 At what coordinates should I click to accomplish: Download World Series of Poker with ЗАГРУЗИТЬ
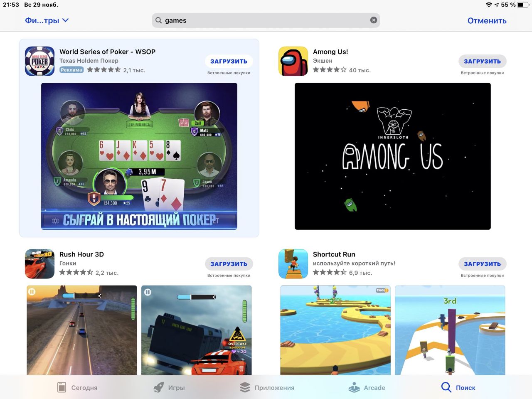(x=229, y=61)
